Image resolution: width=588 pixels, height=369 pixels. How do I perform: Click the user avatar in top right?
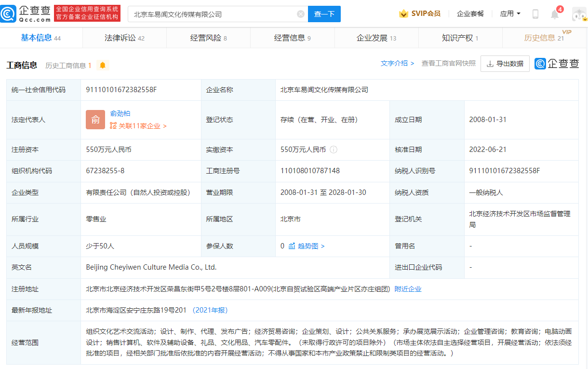point(578,14)
